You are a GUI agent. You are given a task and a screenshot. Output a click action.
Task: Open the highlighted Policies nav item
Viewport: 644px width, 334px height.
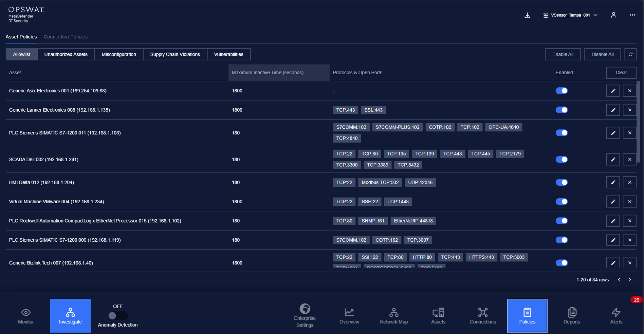click(527, 316)
